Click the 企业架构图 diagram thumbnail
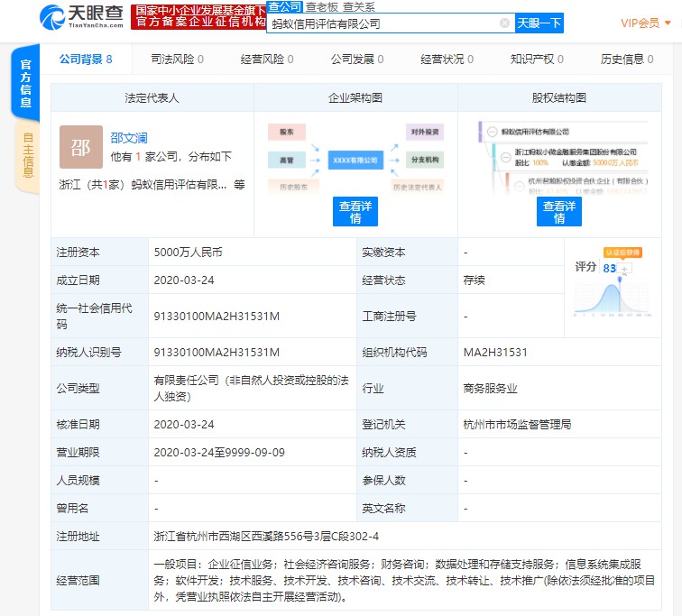The image size is (682, 616). click(355, 158)
